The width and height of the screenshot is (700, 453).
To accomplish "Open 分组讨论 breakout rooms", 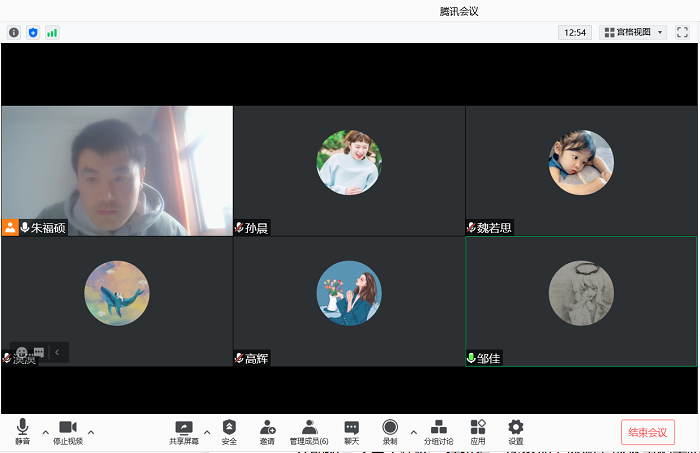I will click(x=438, y=431).
